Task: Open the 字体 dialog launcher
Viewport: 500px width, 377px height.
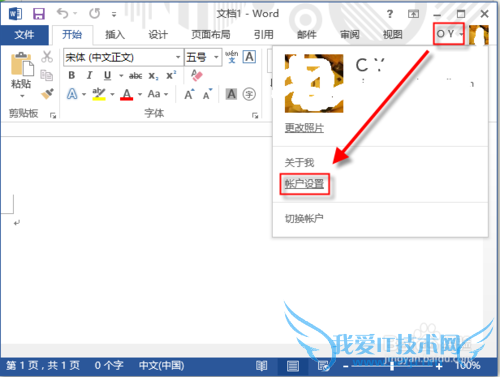Action: click(x=255, y=115)
